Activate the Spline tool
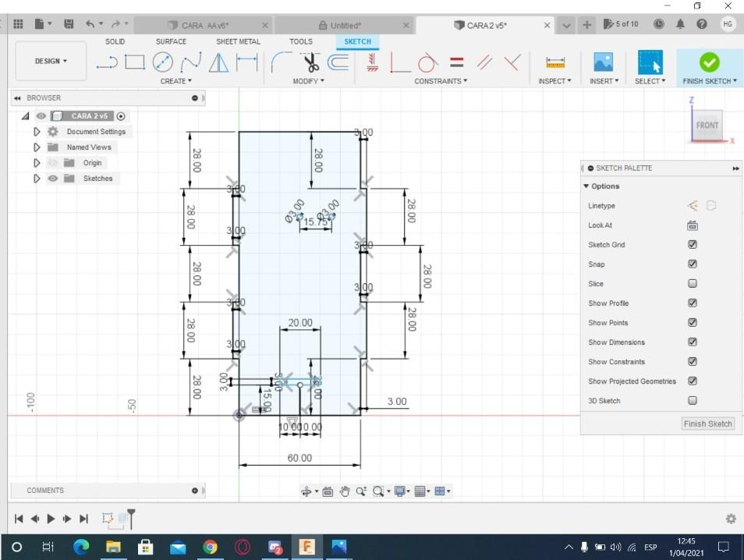Viewport: 744px width, 560px height. [191, 62]
